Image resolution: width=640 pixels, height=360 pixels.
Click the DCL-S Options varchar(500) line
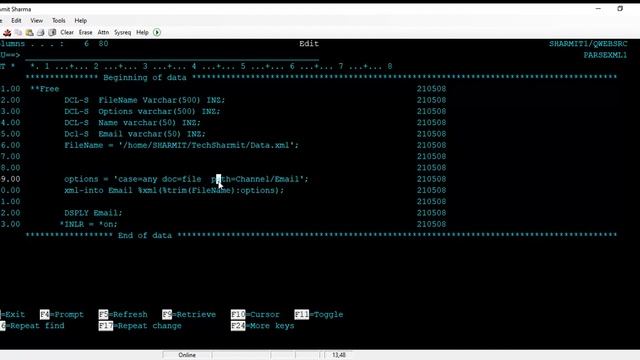pyautogui.click(x=142, y=111)
